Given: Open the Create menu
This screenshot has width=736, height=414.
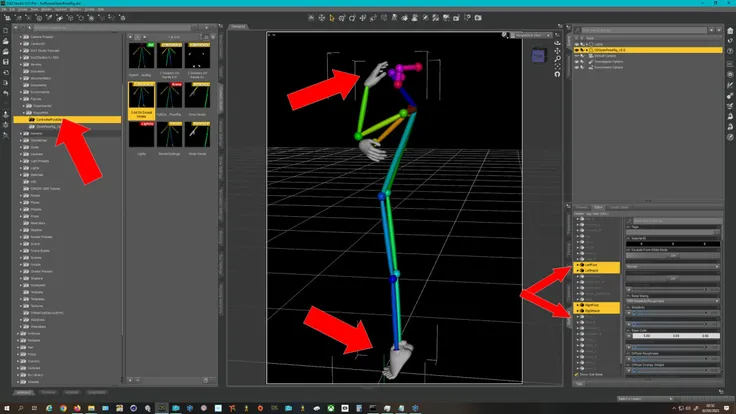Looking at the screenshot, I should click(x=23, y=9).
